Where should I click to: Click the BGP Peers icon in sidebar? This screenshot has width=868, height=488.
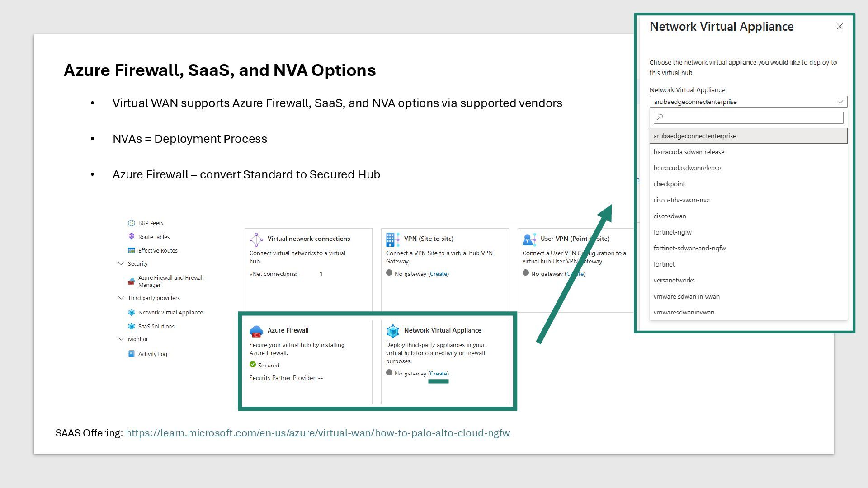[132, 223]
